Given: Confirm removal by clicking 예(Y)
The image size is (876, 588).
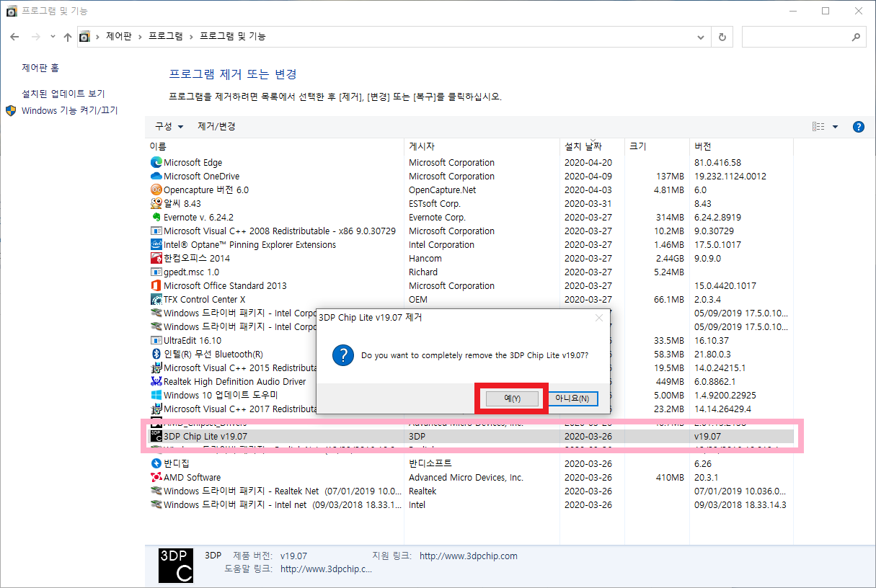Looking at the screenshot, I should coord(512,398).
